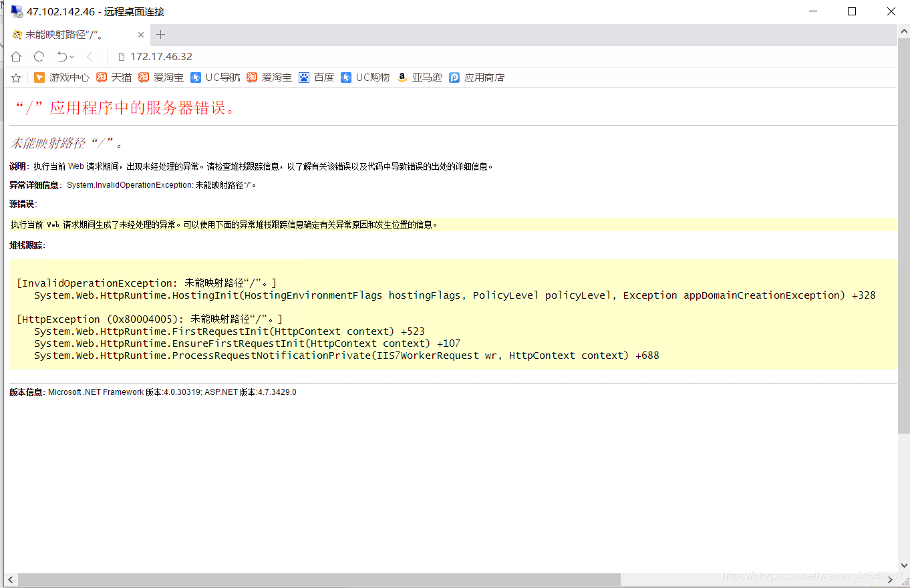Screen dimensions: 910x588
Task: Close the 未能映射路径 tab
Action: [x=141, y=35]
